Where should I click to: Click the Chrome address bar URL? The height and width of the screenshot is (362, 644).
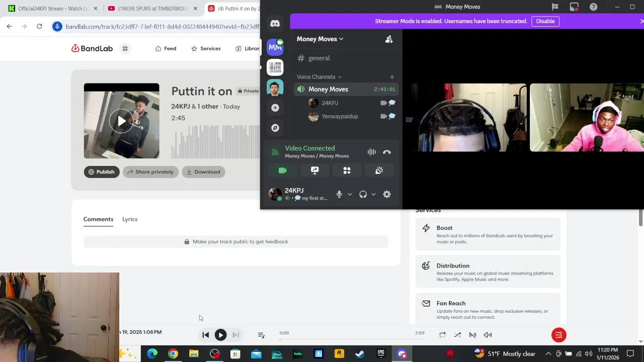pyautogui.click(x=162, y=26)
